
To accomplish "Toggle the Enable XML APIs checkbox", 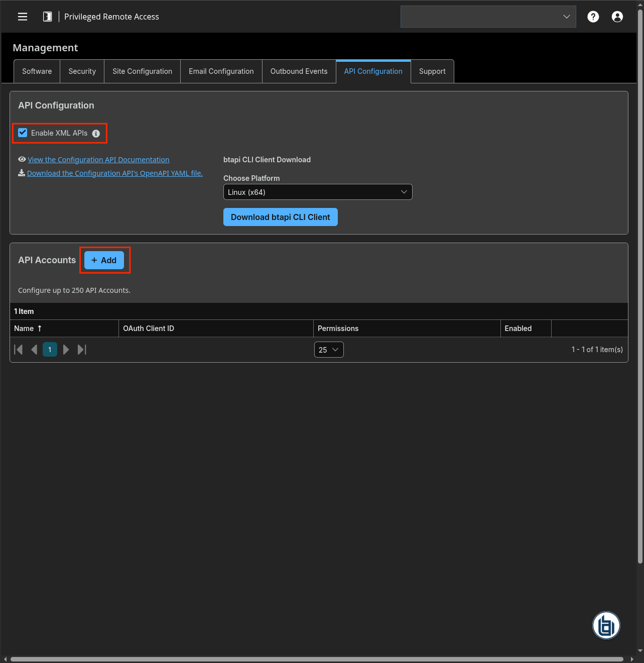I will click(x=23, y=133).
